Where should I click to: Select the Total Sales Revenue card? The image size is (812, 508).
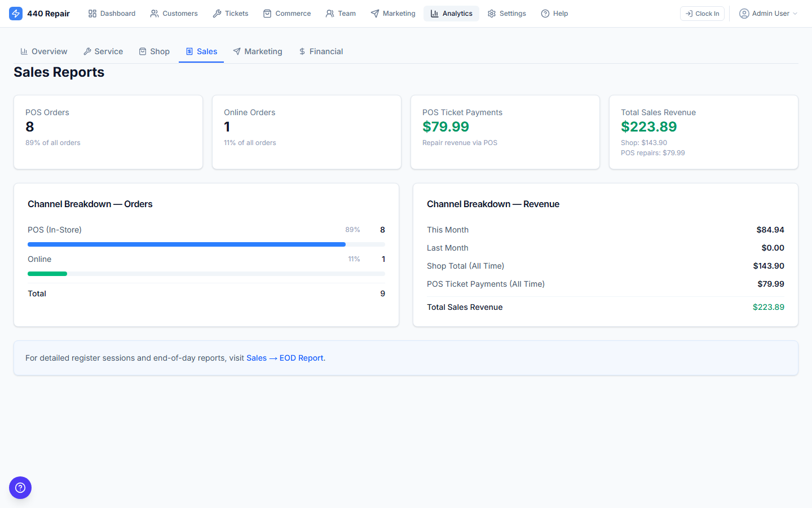pos(703,132)
